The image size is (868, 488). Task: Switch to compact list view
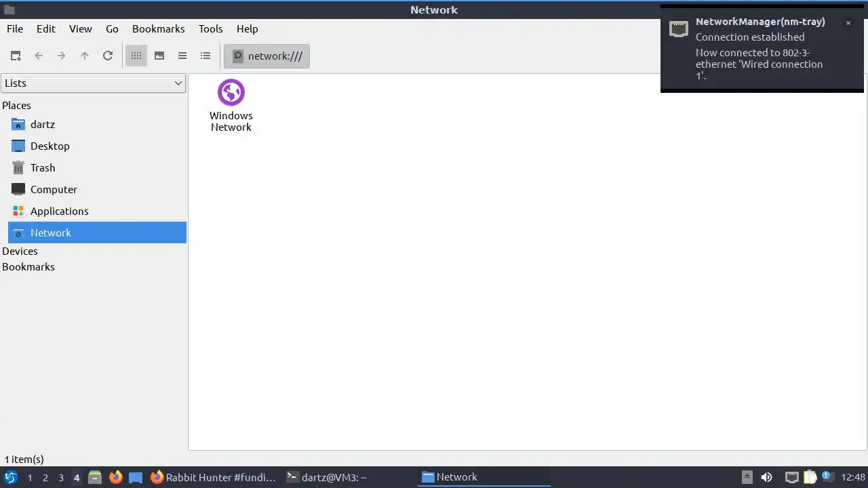point(182,56)
